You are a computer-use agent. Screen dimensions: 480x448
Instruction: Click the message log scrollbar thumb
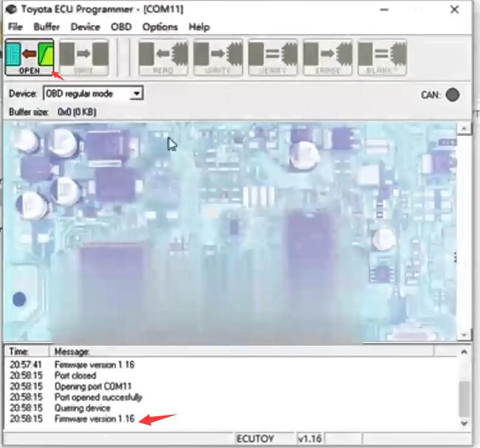coord(464,399)
